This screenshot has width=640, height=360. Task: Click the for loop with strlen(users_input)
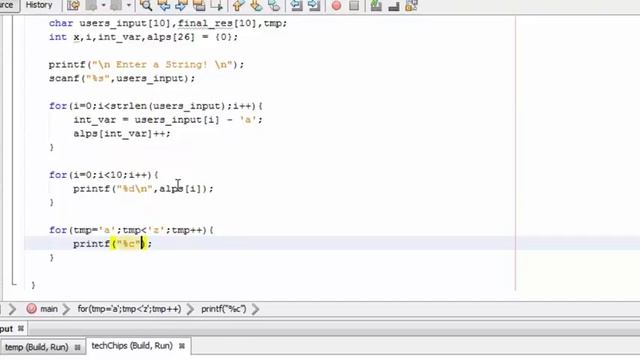[x=156, y=106]
